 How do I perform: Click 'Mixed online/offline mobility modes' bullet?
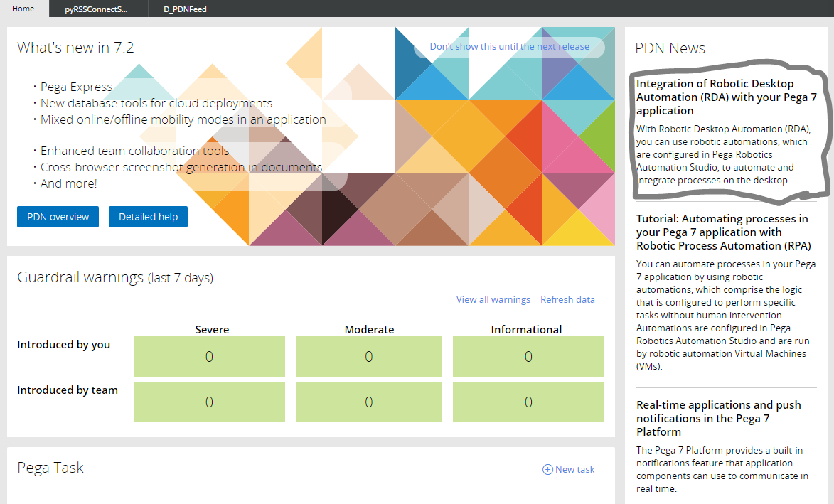point(183,119)
